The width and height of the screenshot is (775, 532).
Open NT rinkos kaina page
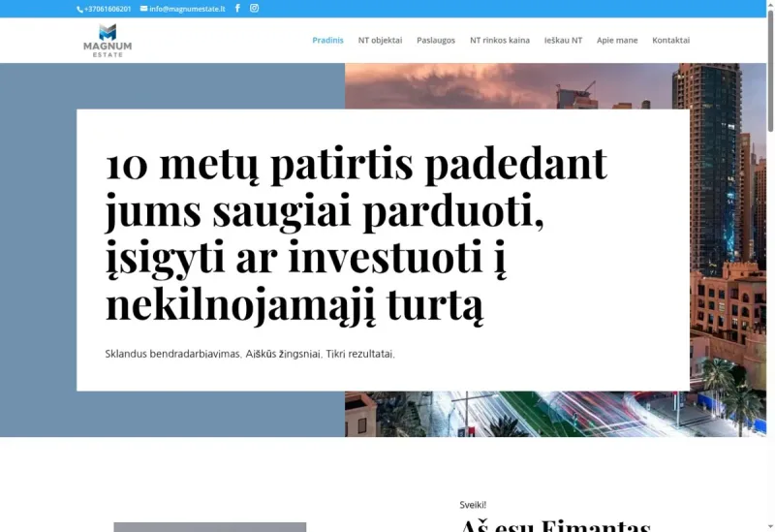[500, 40]
